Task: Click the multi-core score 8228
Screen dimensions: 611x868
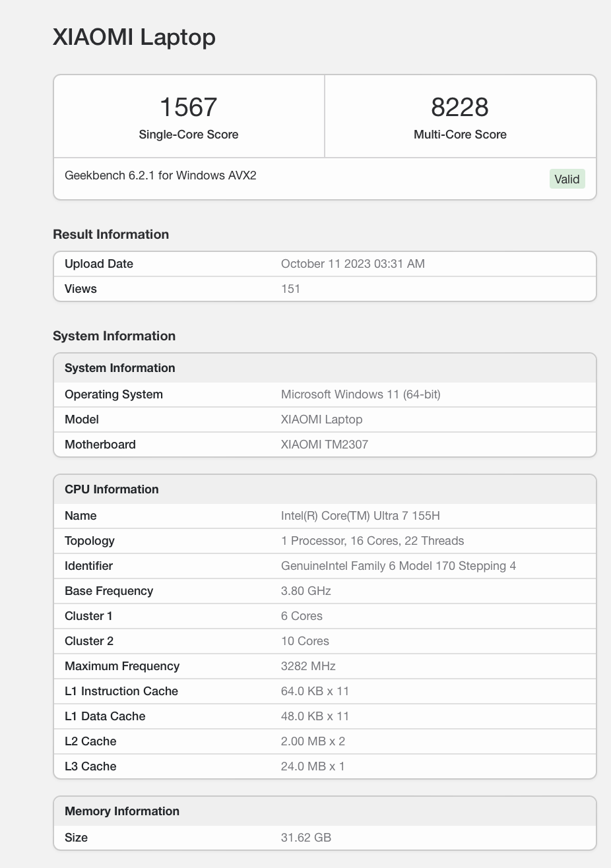Action: click(459, 107)
